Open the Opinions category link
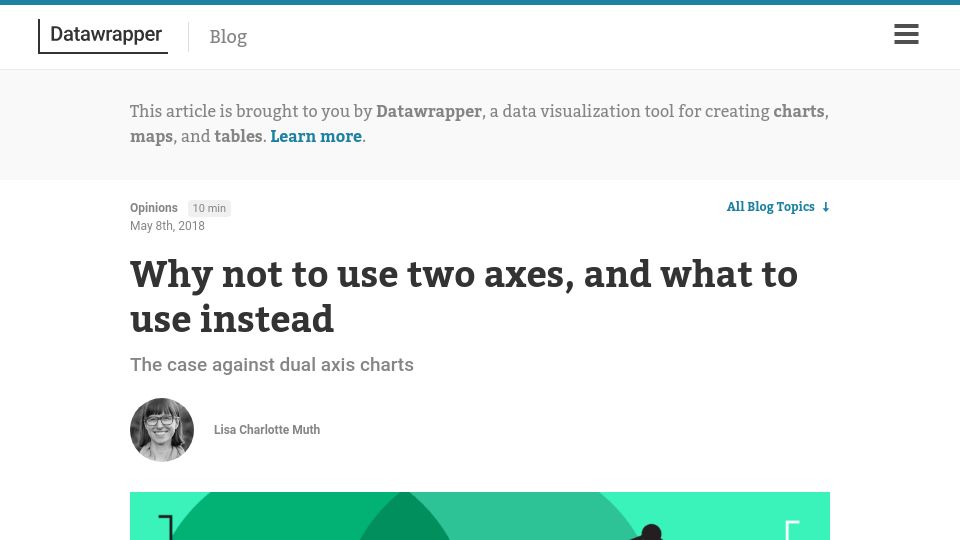 [154, 208]
